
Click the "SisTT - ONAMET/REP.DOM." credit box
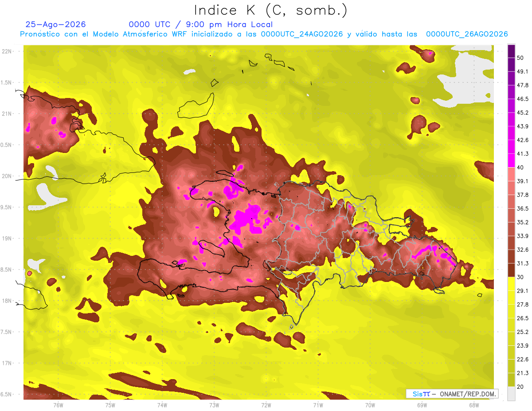point(452,394)
